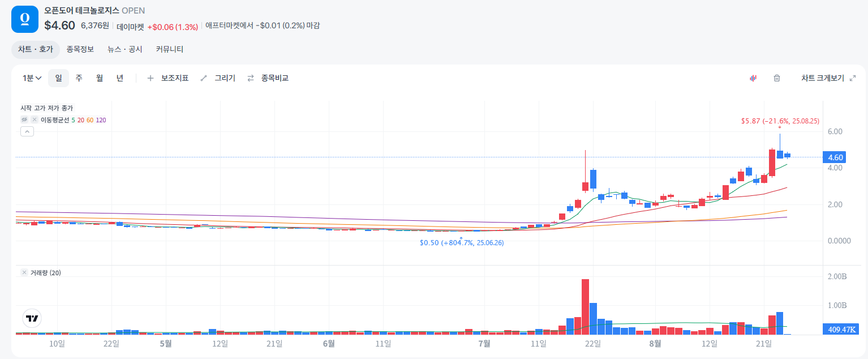The image size is (868, 359).
Task: Click the trash icon to clear chart
Action: [x=777, y=78]
